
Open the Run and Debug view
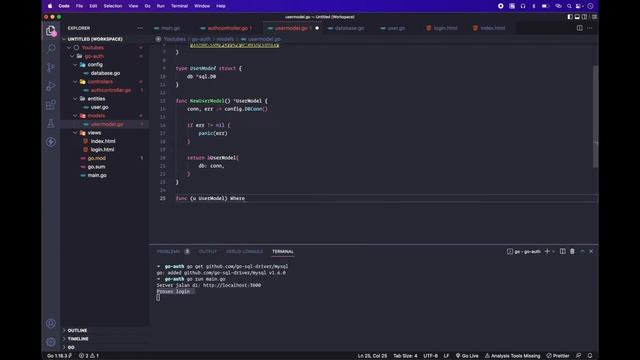51,86
